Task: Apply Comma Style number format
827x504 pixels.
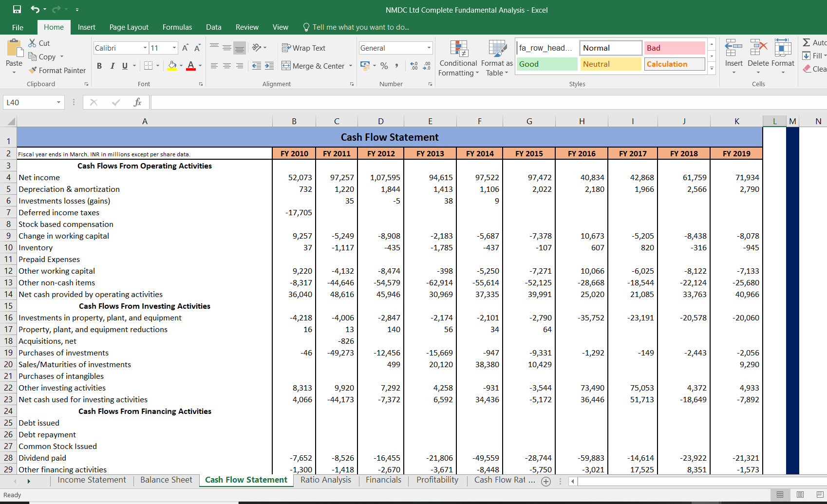Action: (397, 66)
